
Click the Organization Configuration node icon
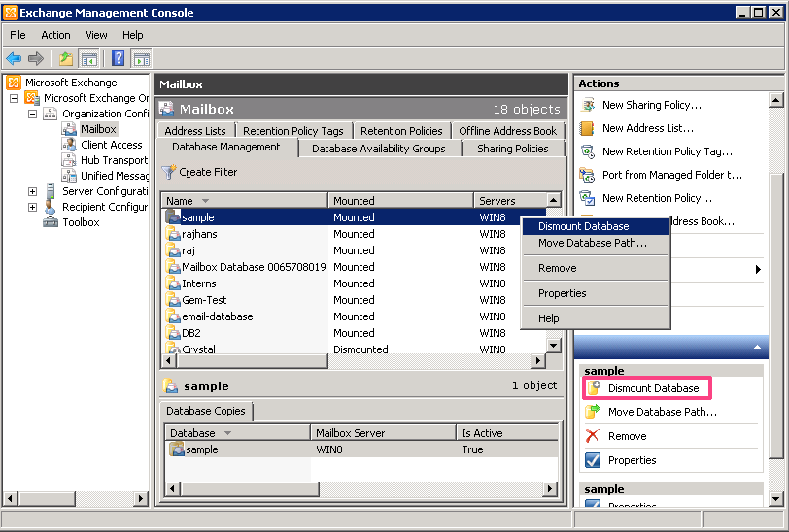point(50,114)
